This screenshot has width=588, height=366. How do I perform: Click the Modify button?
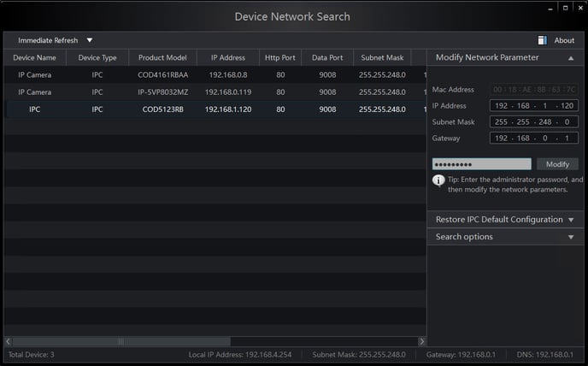[x=557, y=164]
